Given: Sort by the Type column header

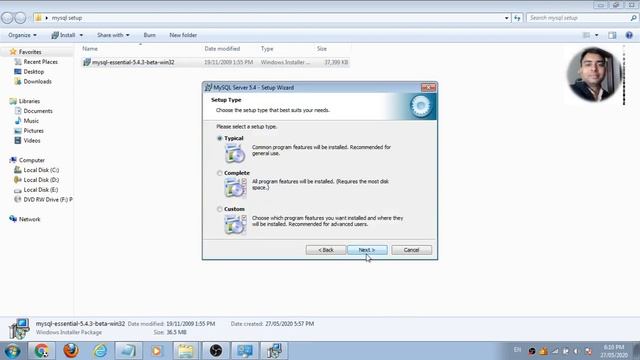Looking at the screenshot, I should click(267, 49).
